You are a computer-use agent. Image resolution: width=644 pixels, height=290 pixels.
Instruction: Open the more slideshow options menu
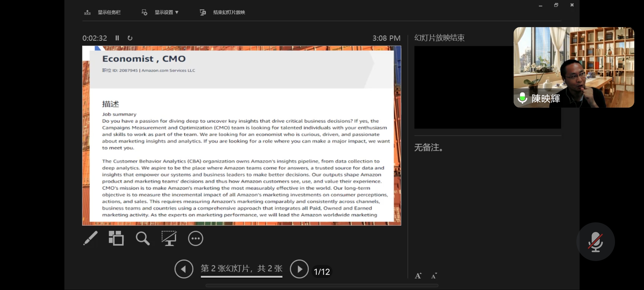(x=196, y=238)
